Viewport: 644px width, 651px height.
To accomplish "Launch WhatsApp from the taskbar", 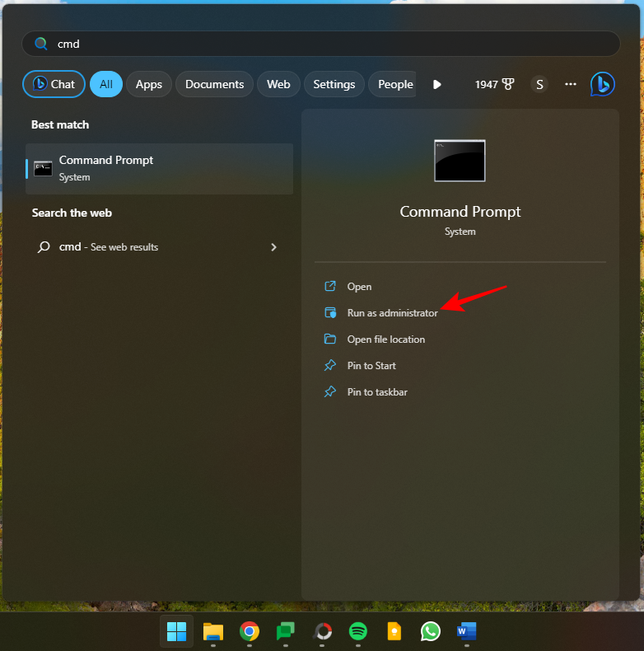I will point(431,631).
